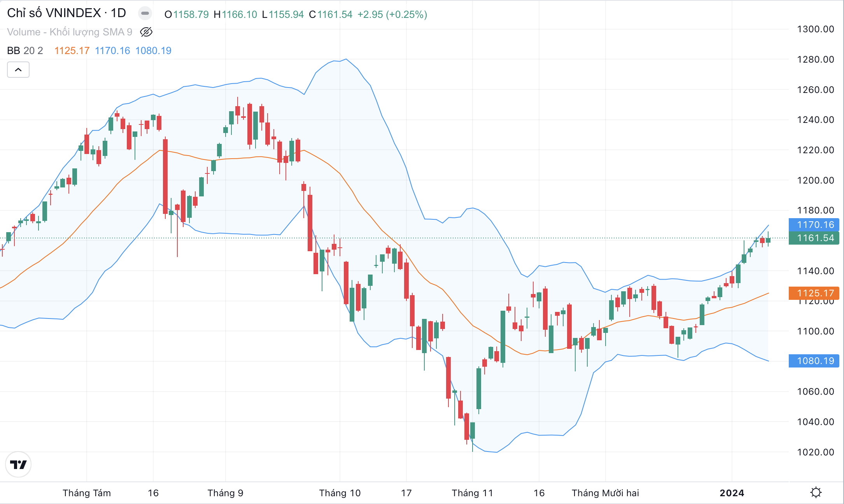The width and height of the screenshot is (844, 504).
Task: Click the 1161.54 current price label on axis
Action: point(814,238)
